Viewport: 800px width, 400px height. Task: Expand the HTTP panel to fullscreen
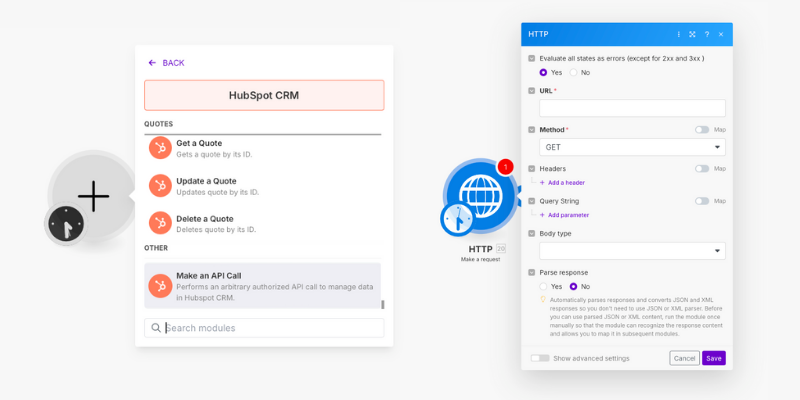point(692,34)
